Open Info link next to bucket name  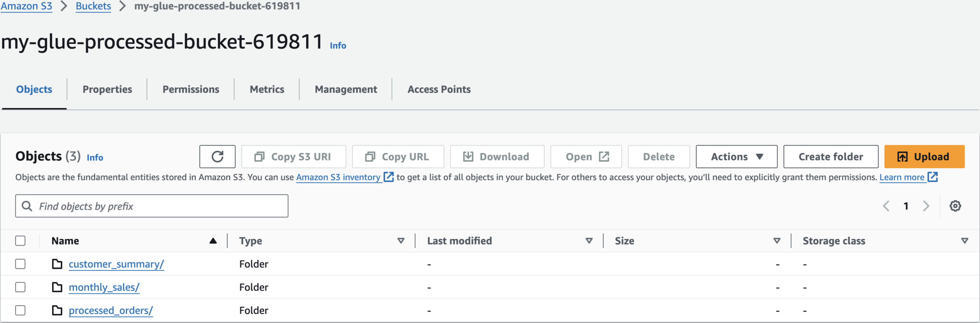click(x=338, y=46)
